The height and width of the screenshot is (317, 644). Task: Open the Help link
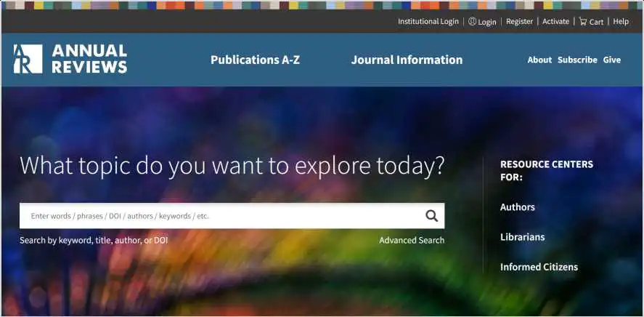click(621, 21)
